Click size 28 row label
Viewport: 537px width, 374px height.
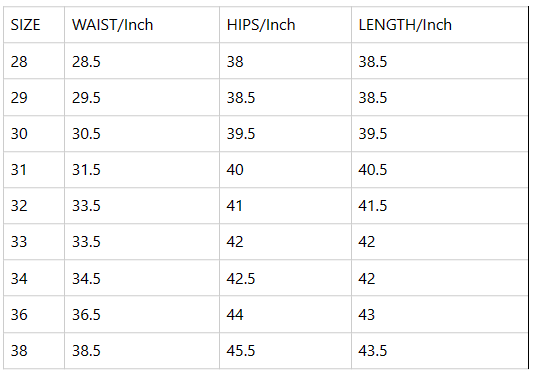tap(19, 62)
